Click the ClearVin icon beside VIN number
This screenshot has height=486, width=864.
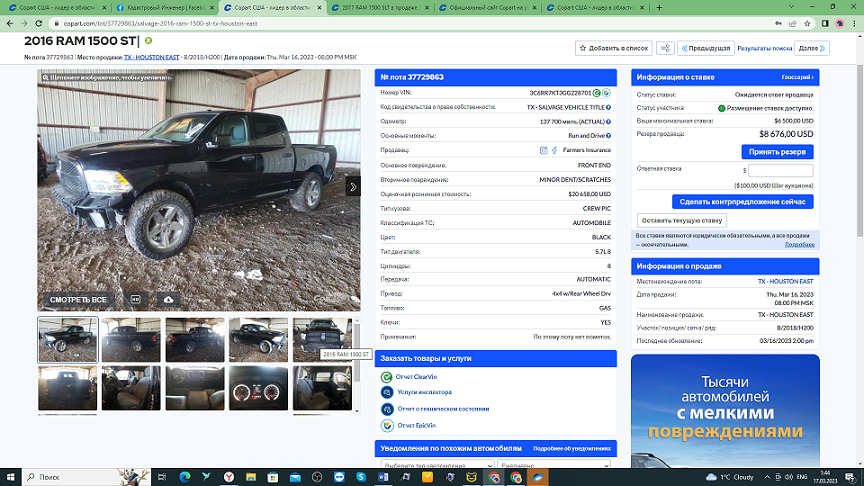[x=597, y=93]
